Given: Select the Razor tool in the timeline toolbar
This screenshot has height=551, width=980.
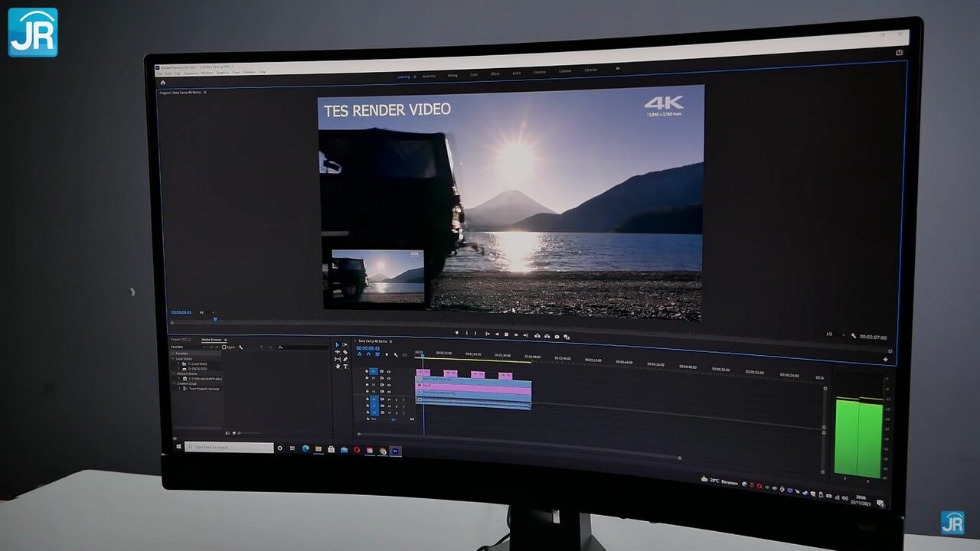Looking at the screenshot, I should pos(345,352).
